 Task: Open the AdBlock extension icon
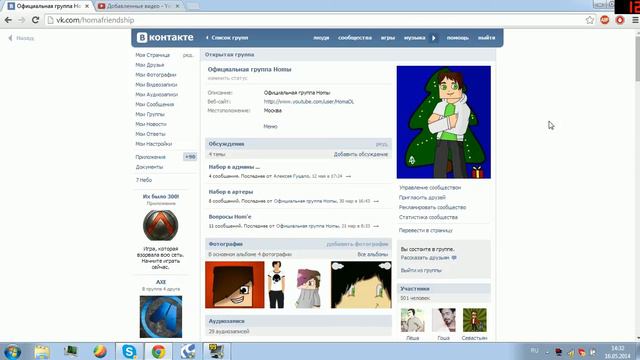tap(604, 20)
